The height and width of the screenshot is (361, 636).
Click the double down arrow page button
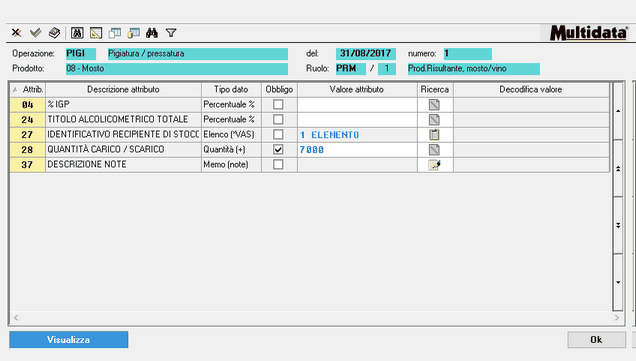click(x=618, y=226)
